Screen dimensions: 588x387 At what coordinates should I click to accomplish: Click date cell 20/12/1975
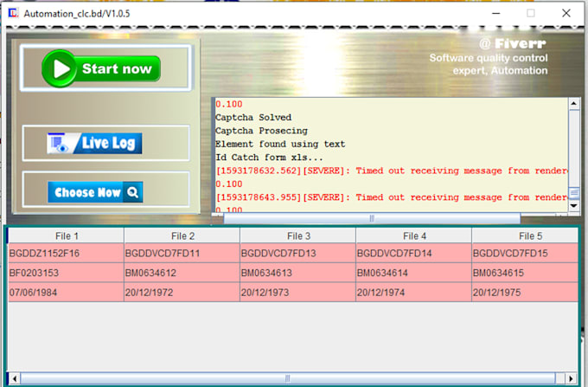click(525, 292)
